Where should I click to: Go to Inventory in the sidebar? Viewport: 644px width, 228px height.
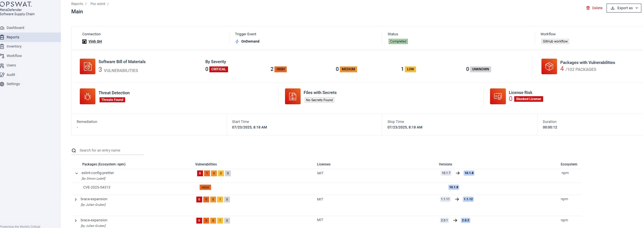pyautogui.click(x=14, y=46)
